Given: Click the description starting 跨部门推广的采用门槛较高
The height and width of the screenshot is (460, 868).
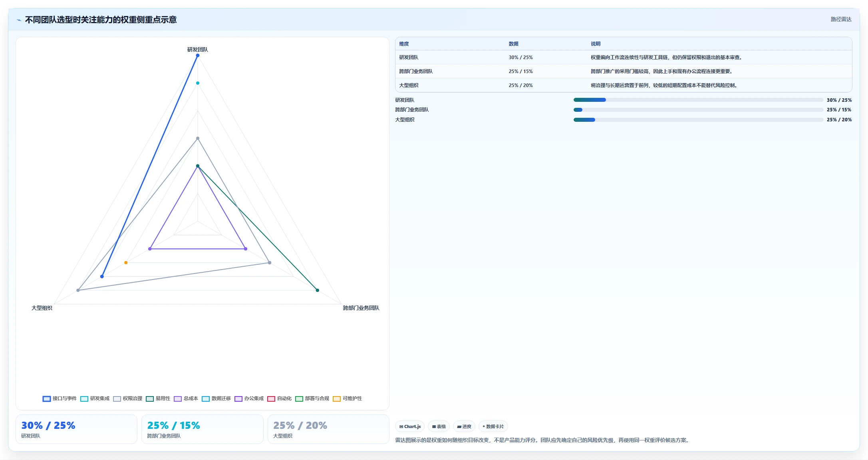Looking at the screenshot, I should tap(662, 71).
